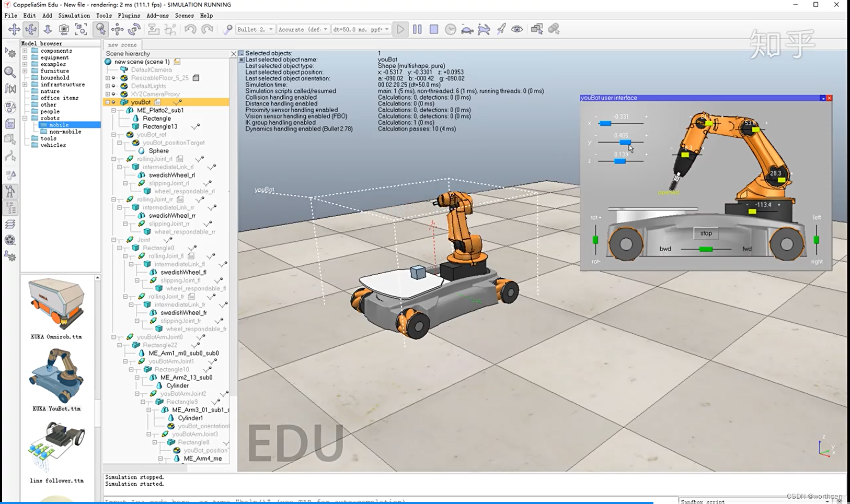Viewport: 850px width, 504px height.
Task: Select the camera pan tool
Action: [x=14, y=29]
